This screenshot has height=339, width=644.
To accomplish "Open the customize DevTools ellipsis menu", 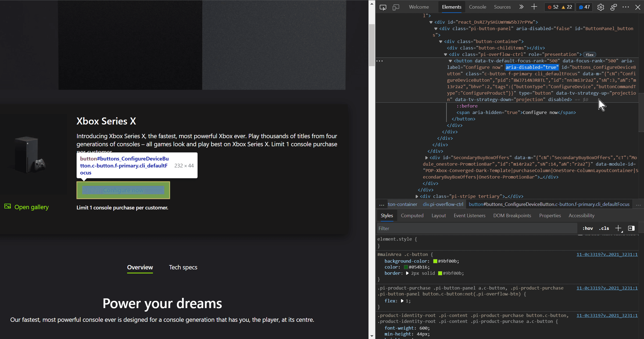I will (x=626, y=7).
